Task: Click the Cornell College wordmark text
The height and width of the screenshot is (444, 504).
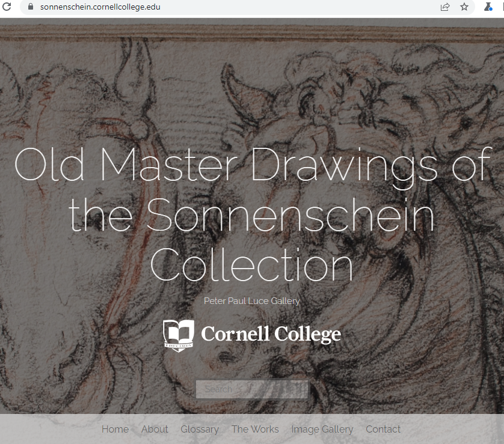Action: coord(271,334)
